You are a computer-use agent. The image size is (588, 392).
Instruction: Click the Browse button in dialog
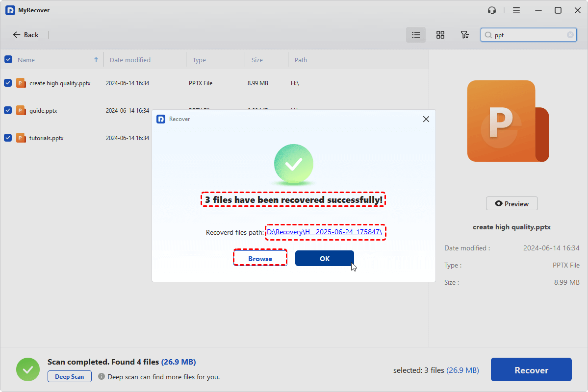pos(260,259)
